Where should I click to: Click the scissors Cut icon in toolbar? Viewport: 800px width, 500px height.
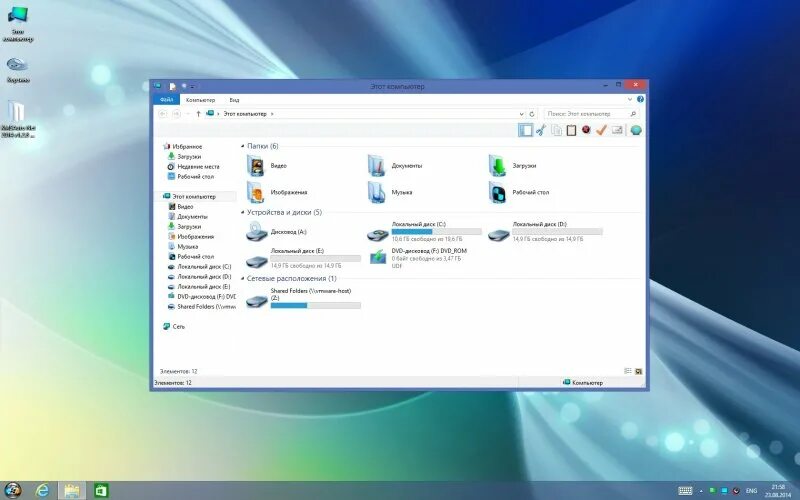(541, 130)
